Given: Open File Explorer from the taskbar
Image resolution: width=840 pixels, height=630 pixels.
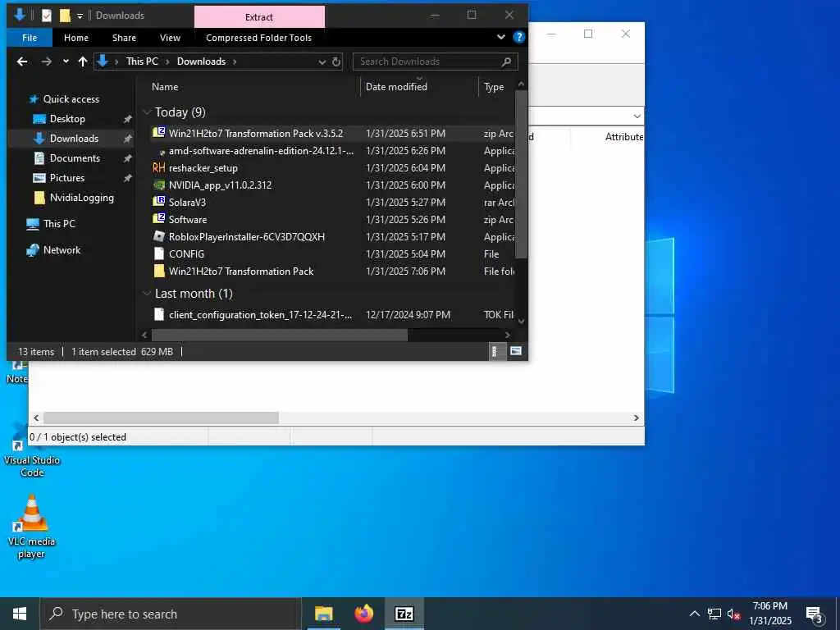Looking at the screenshot, I should 323,614.
